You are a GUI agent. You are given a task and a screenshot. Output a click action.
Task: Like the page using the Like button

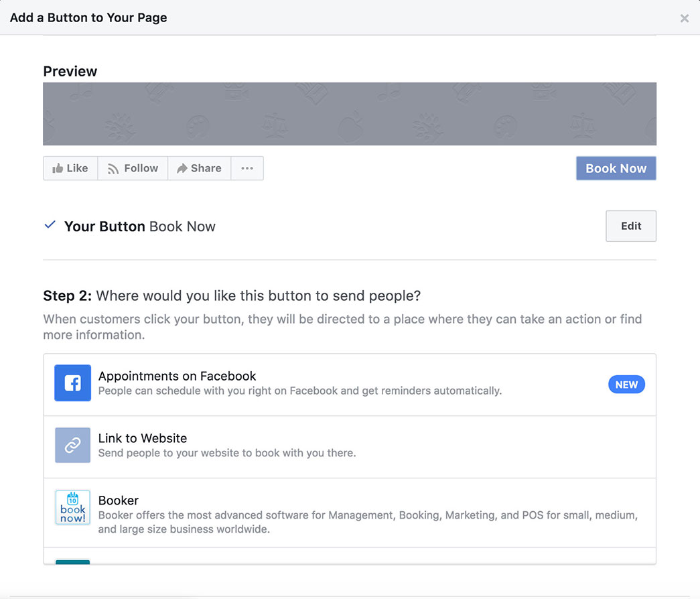[70, 168]
